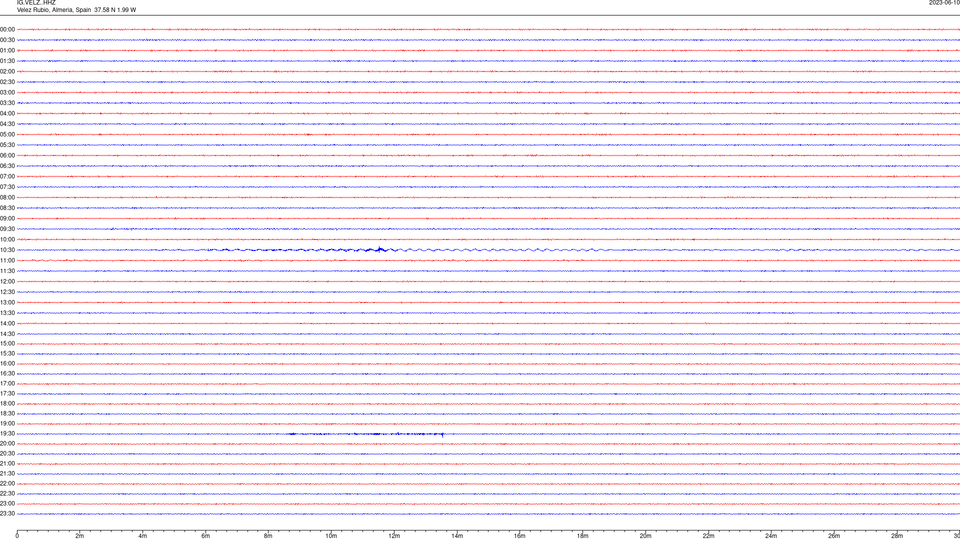Screen dimensions: 960x540
Task: Click the 18m minute axis label
Action: point(583,536)
